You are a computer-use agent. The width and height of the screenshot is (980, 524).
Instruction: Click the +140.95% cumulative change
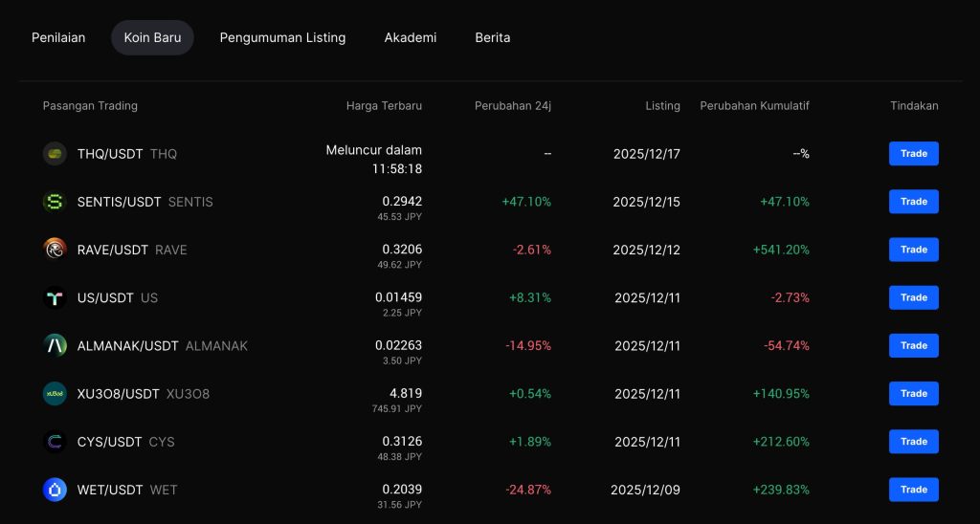click(x=781, y=393)
